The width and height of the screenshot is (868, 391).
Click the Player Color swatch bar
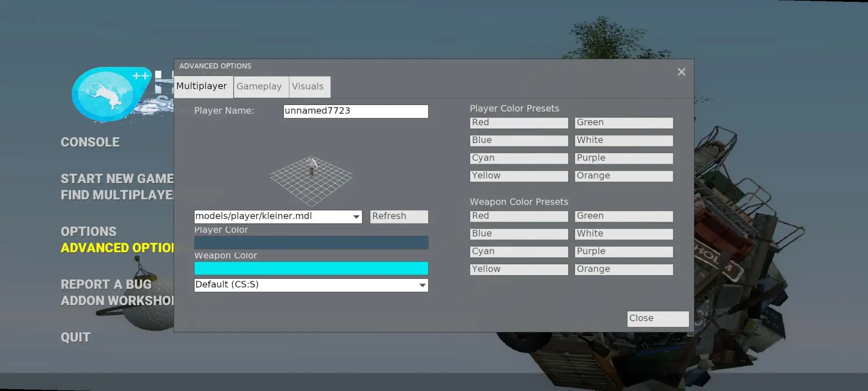(x=311, y=243)
